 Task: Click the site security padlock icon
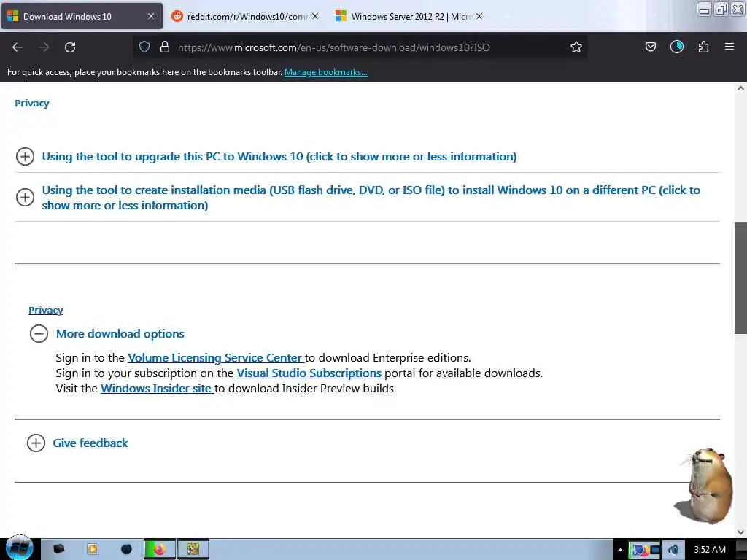(165, 47)
